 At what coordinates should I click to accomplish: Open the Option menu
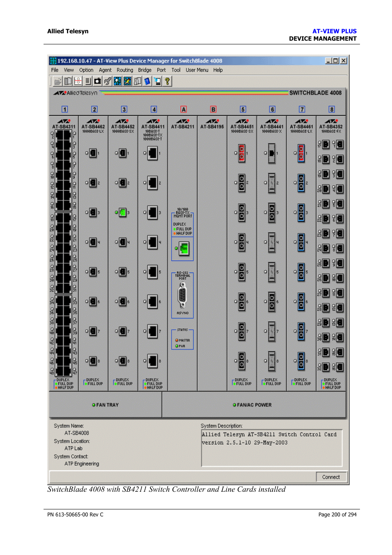86,70
